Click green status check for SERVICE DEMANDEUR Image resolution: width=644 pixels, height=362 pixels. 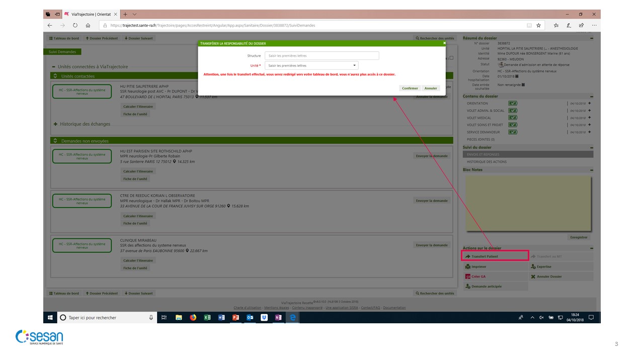click(x=512, y=132)
